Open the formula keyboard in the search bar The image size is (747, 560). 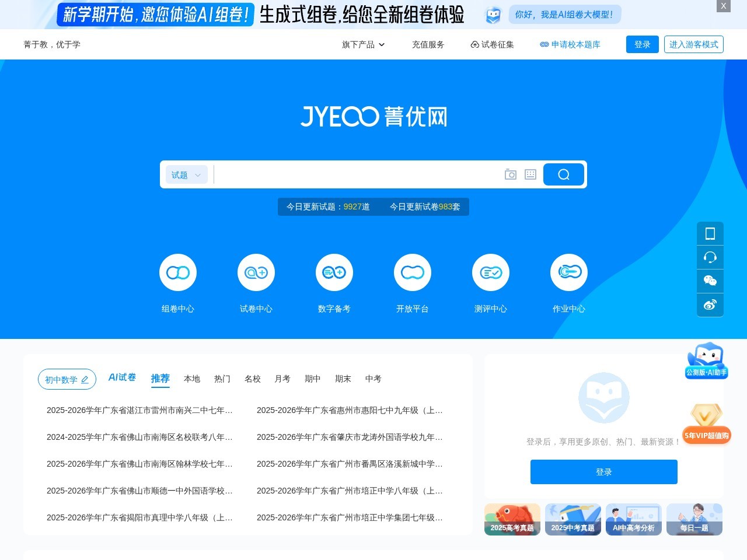[x=530, y=174]
